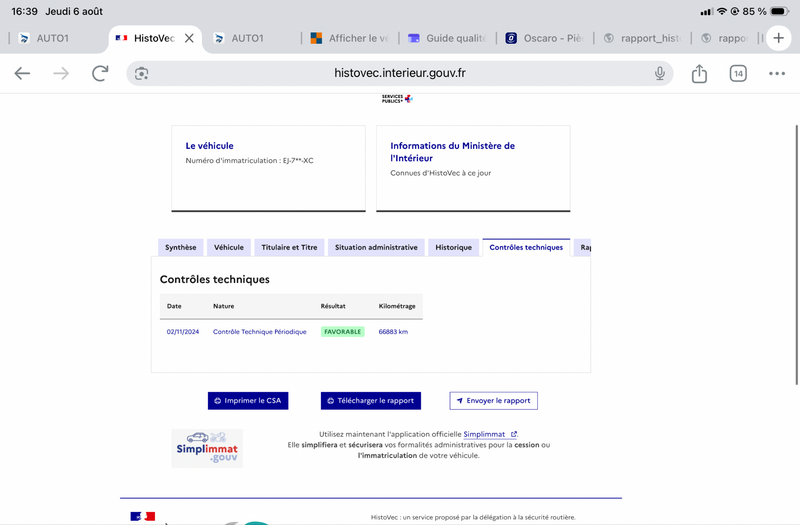Click the Date column header
The width and height of the screenshot is (800, 525).
(x=174, y=306)
